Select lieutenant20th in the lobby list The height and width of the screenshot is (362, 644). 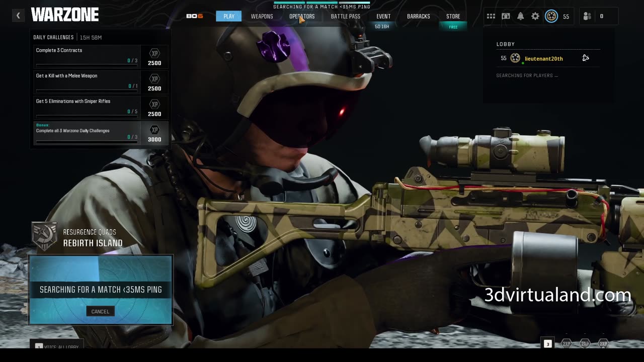click(x=544, y=58)
